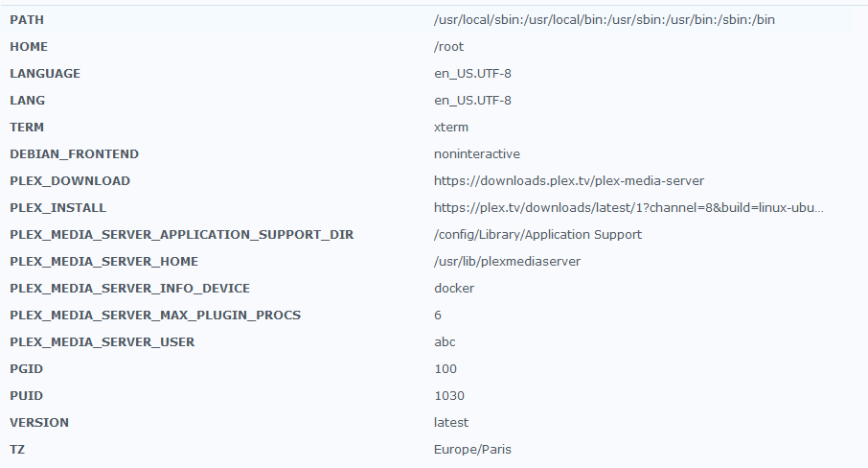The width and height of the screenshot is (868, 468).
Task: Click the /root value
Action: tap(448, 47)
